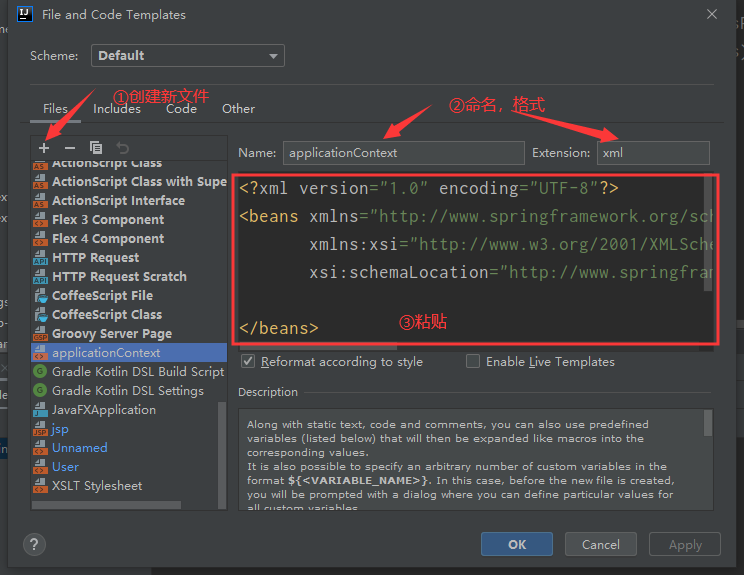
Task: Select the "User" template name
Action: pyautogui.click(x=65, y=467)
